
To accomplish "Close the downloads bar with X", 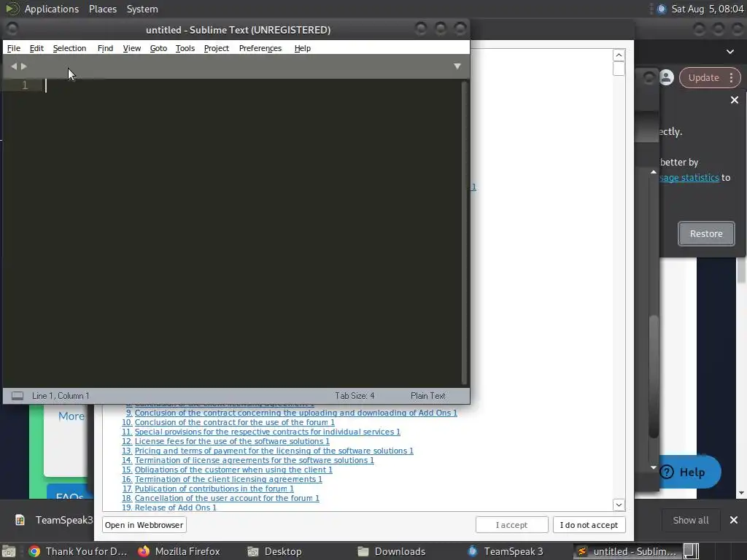I will 734,520.
